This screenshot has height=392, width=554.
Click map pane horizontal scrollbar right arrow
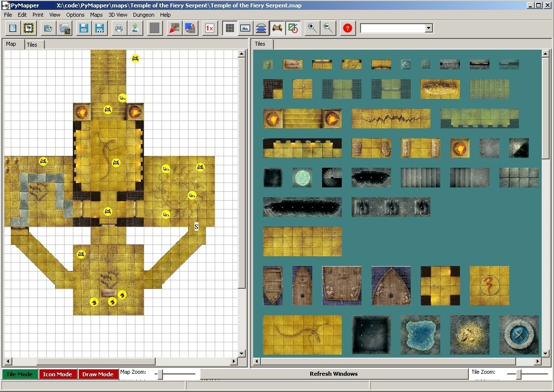point(233,362)
